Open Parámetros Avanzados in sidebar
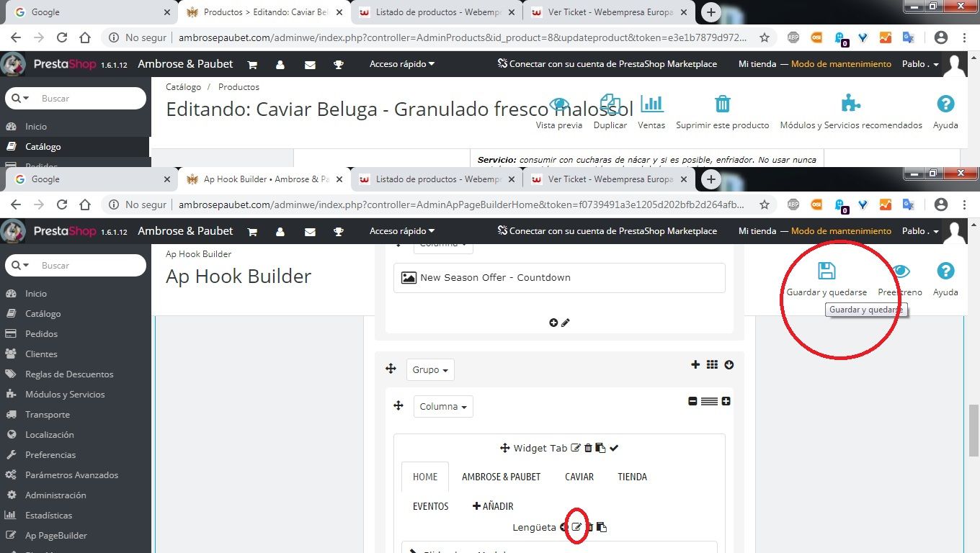 click(71, 475)
